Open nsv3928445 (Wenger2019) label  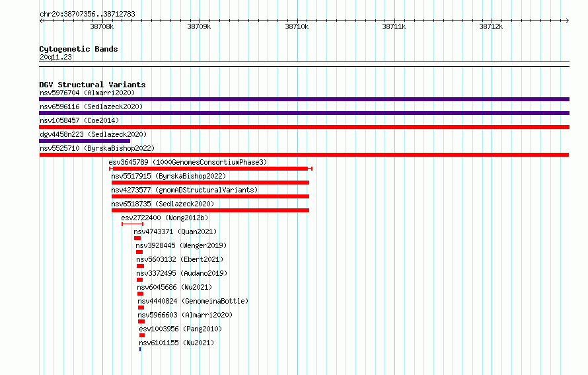(181, 245)
